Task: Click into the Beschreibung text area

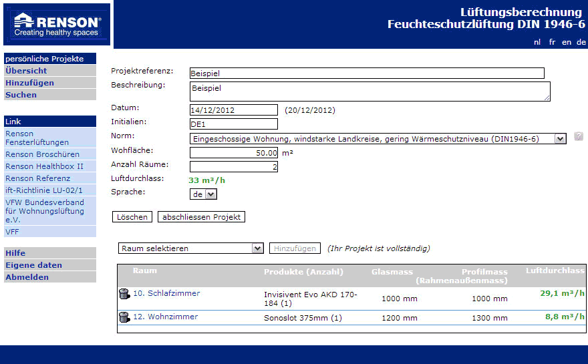Action: [x=370, y=92]
